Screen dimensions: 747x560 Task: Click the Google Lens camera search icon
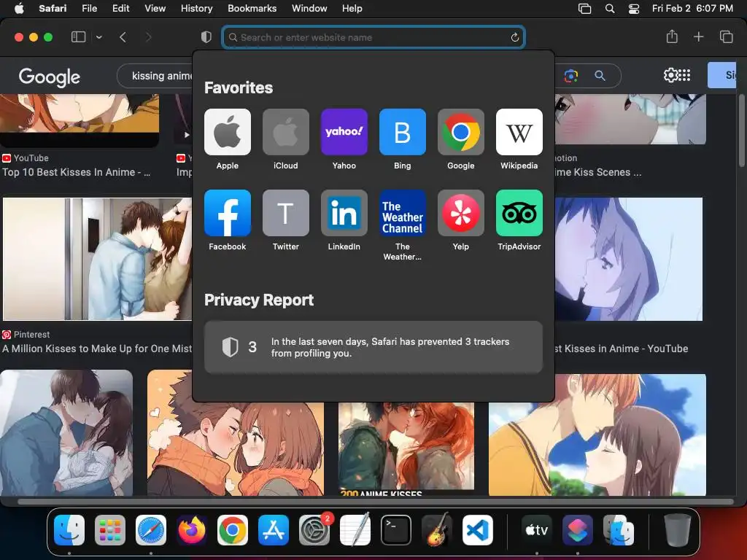570,76
